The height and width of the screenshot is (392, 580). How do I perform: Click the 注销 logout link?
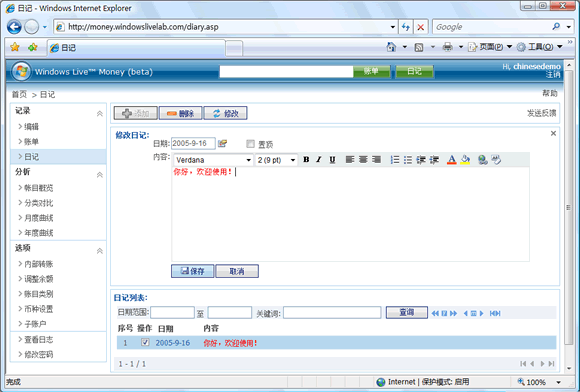pos(553,75)
